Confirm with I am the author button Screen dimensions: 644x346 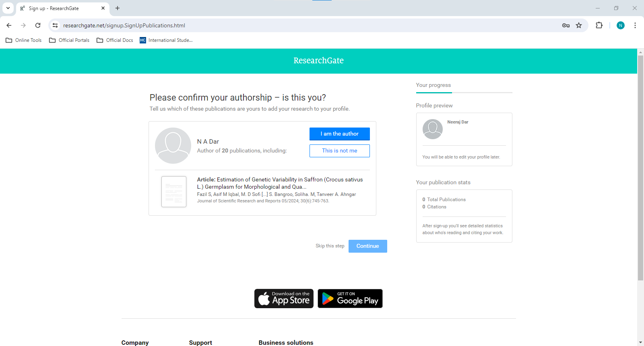[x=339, y=134]
